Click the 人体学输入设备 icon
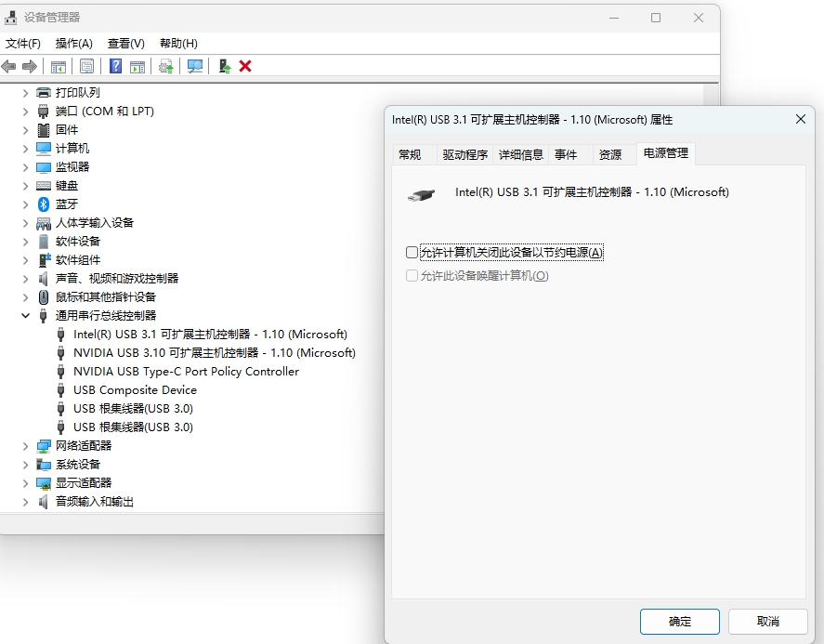Screen dimensions: 824x644 pos(44,223)
